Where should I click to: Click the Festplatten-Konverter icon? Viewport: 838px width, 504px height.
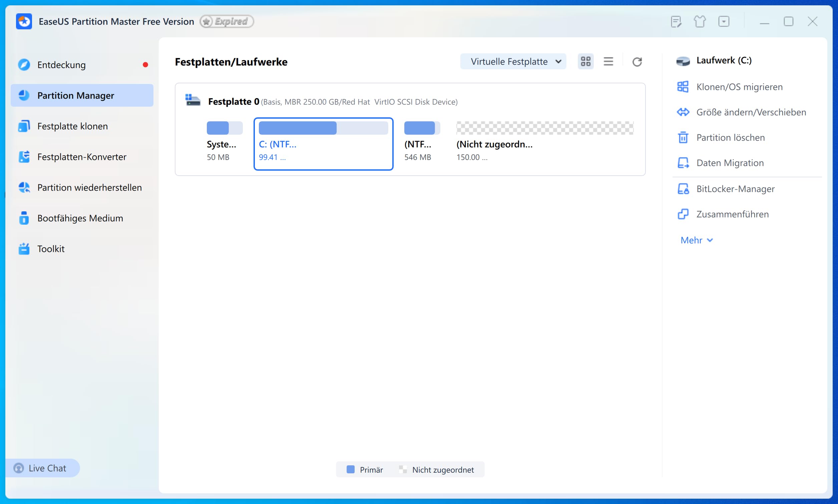point(24,157)
